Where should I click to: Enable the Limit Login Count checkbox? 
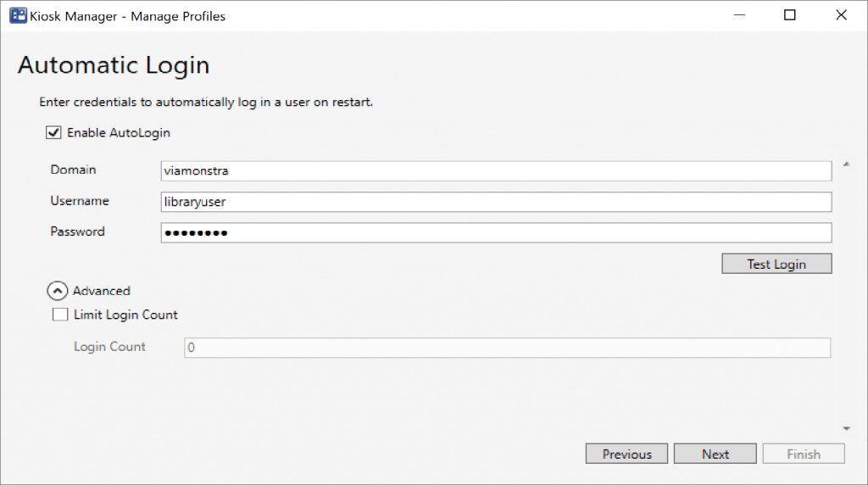click(60, 315)
